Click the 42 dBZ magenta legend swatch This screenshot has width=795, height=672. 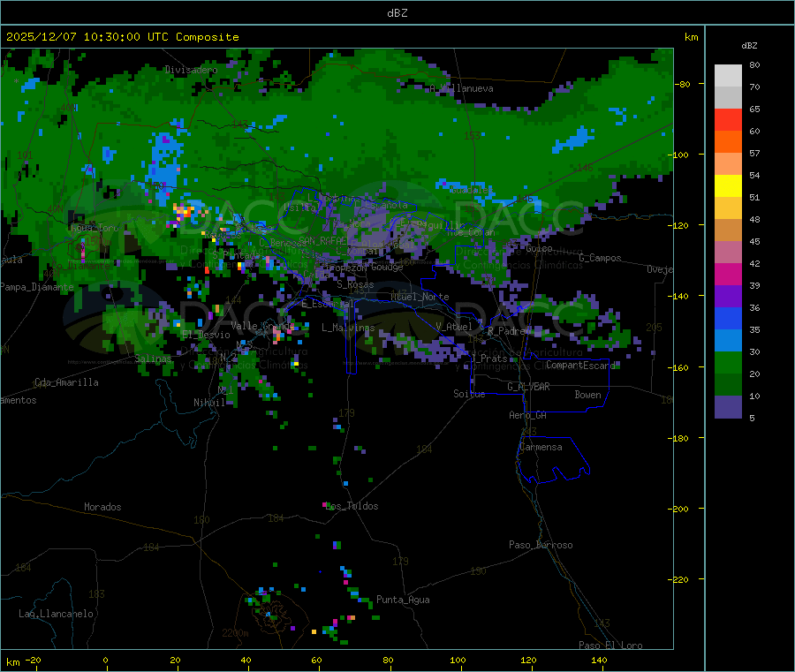pos(728,274)
